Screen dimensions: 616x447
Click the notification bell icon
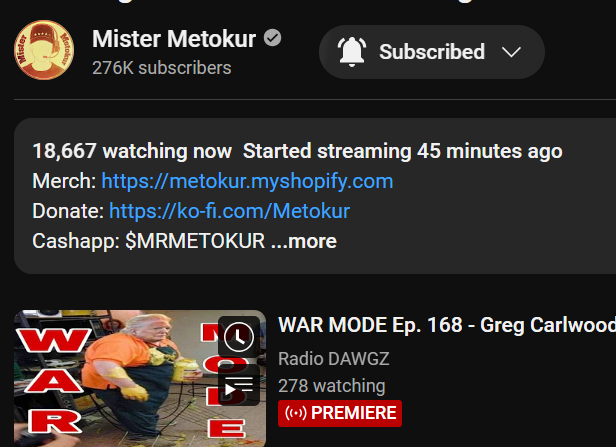coord(352,52)
